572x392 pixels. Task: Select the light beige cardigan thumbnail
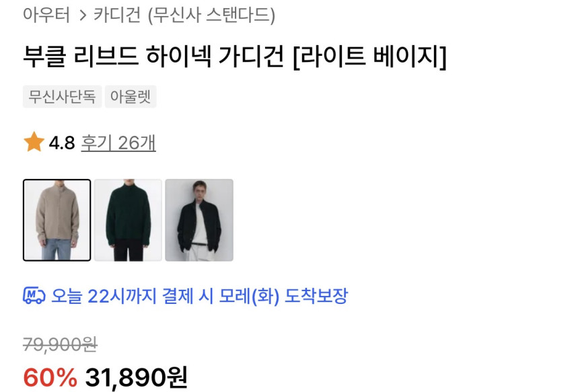tap(57, 220)
